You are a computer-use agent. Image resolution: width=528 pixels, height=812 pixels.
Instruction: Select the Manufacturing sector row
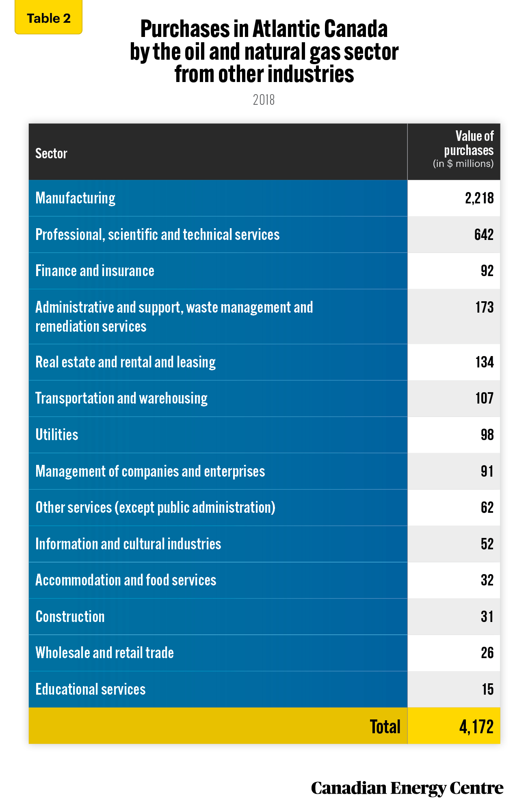pyautogui.click(x=264, y=198)
